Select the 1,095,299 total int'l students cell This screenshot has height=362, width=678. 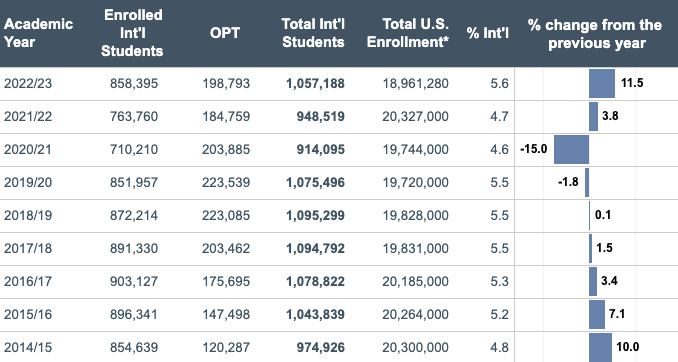(315, 215)
